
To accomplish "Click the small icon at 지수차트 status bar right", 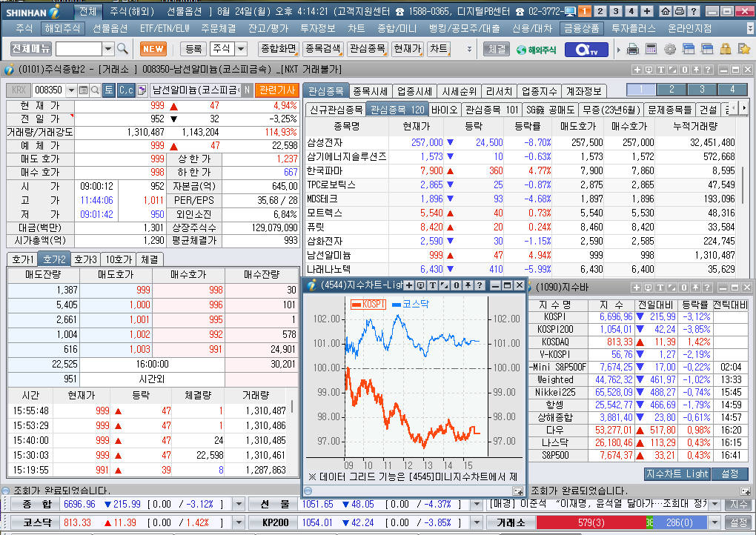I will pos(518,491).
